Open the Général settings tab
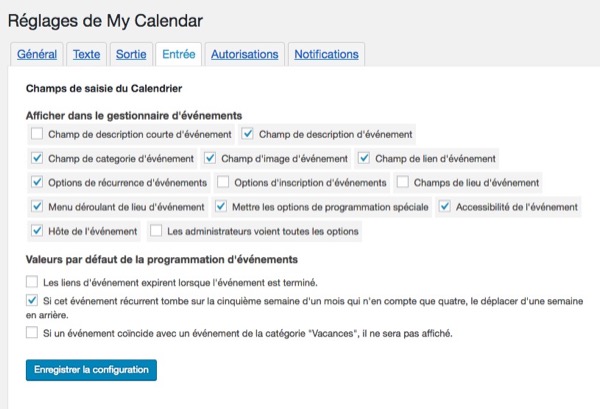Image resolution: width=600 pixels, height=409 pixels. tap(37, 54)
